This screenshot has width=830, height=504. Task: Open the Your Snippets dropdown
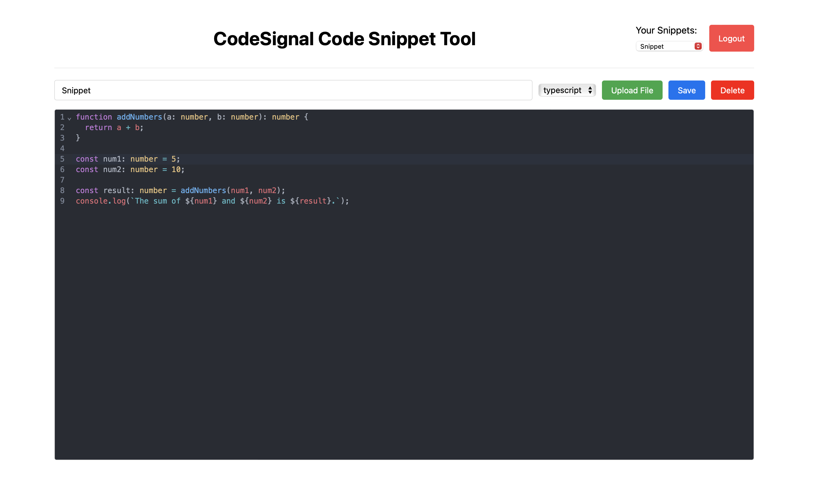(669, 46)
